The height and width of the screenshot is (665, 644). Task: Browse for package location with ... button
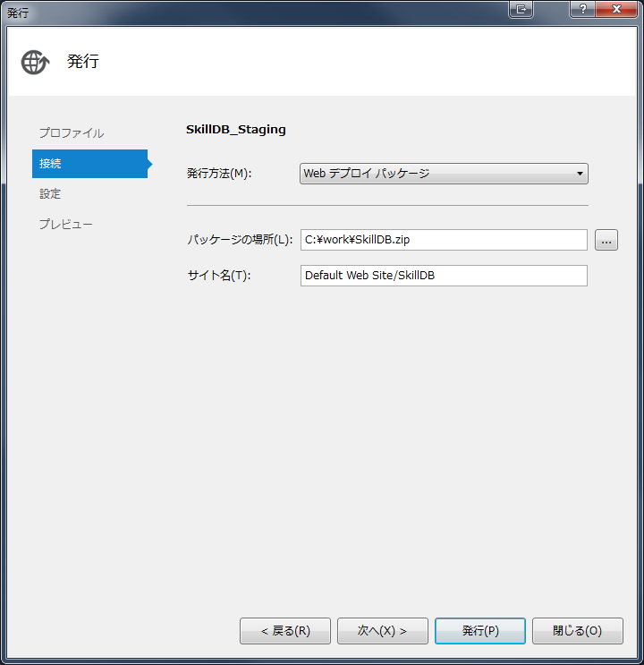click(606, 240)
